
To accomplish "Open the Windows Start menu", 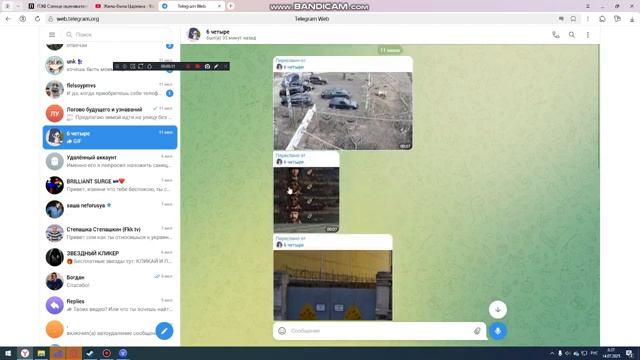I will 8,353.
